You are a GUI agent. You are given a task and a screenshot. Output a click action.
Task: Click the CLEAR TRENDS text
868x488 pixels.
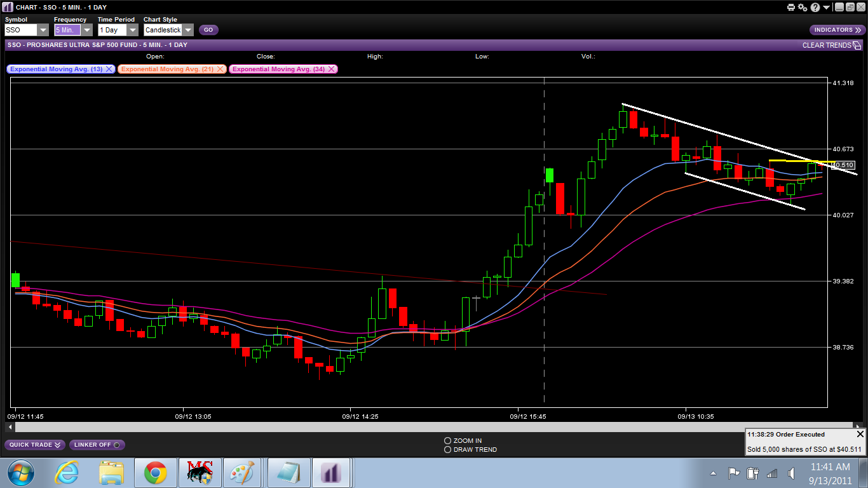pos(827,45)
